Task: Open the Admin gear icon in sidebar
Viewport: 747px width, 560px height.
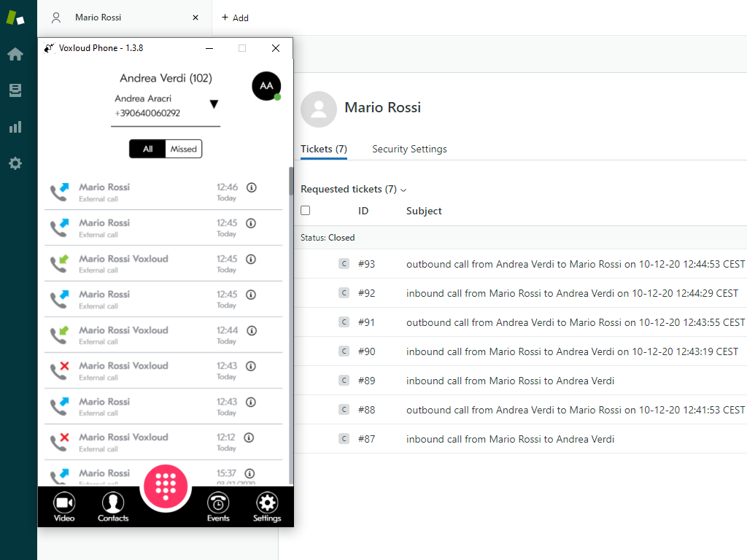Action: point(15,163)
